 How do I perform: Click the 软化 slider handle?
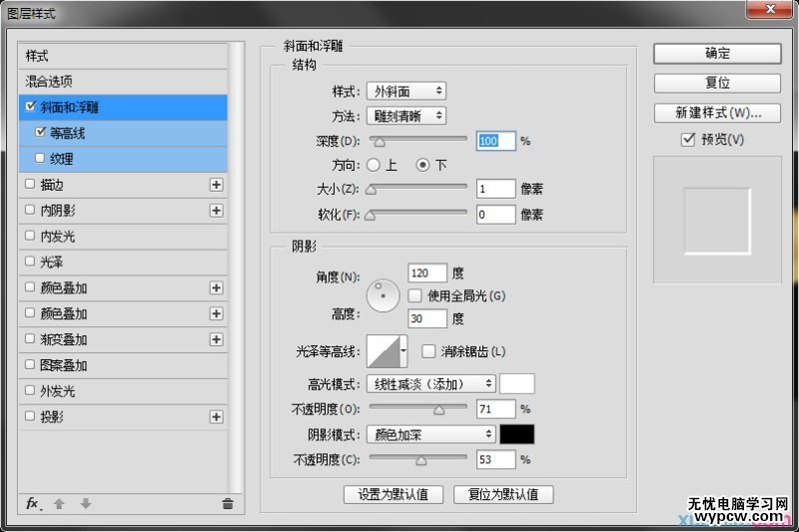click(371, 216)
